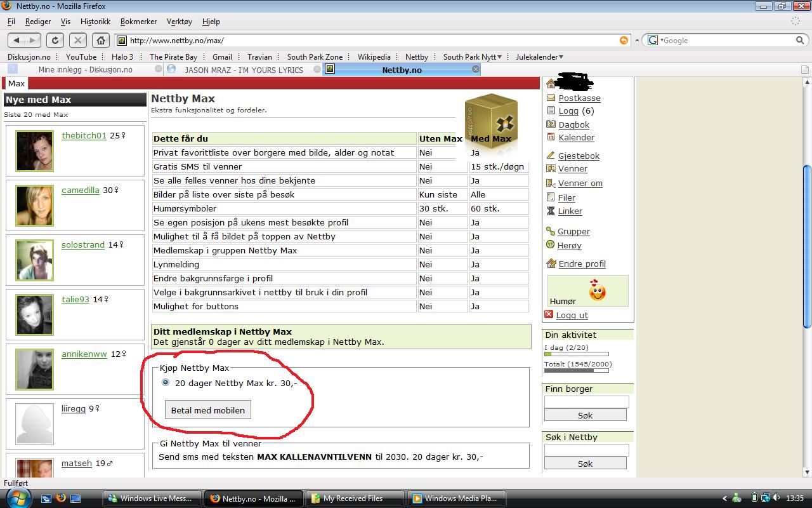Click the Finn borger input field
The image size is (812, 508).
coord(587,402)
